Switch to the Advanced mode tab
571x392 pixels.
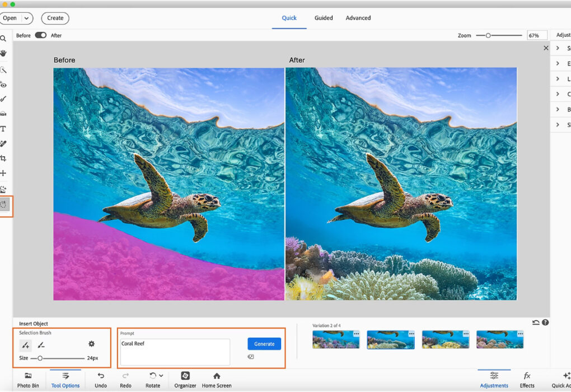pyautogui.click(x=358, y=18)
